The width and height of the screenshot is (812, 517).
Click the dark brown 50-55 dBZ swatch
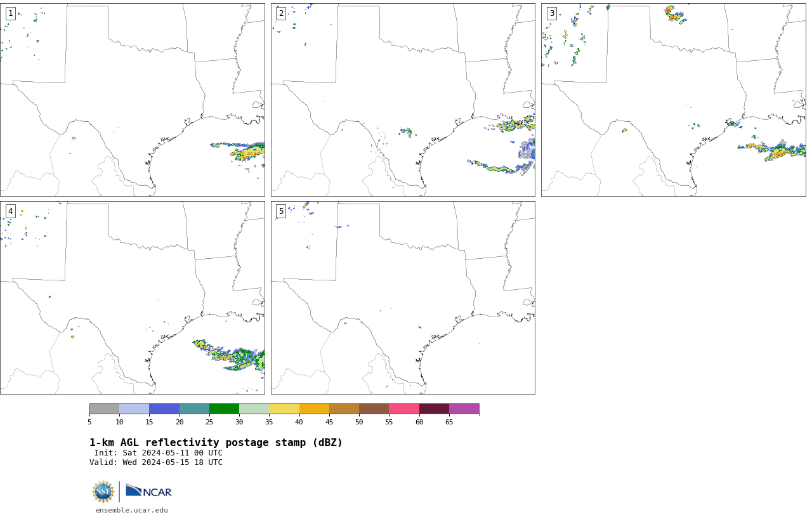374,409
